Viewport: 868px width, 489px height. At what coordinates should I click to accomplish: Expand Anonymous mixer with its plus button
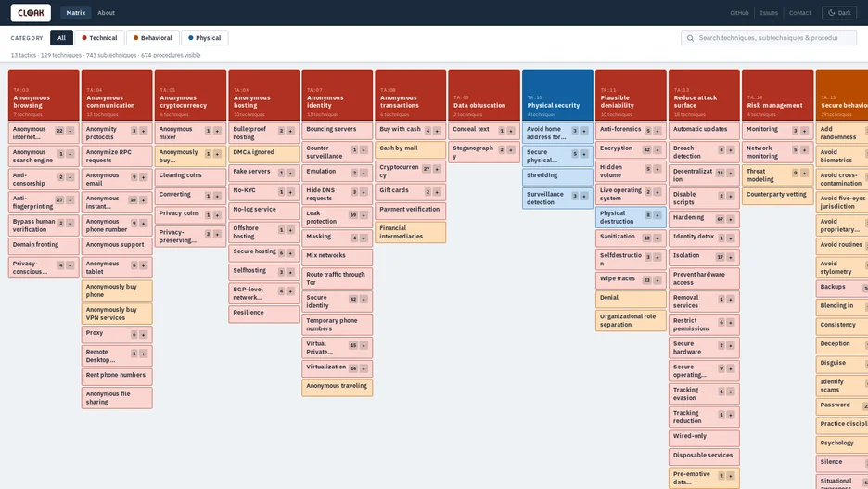pos(217,131)
